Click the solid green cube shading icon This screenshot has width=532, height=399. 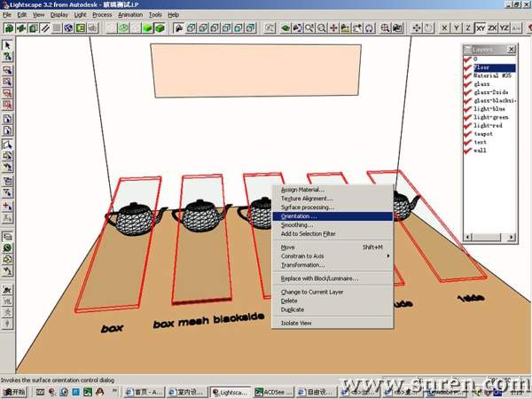pyautogui.click(x=147, y=27)
